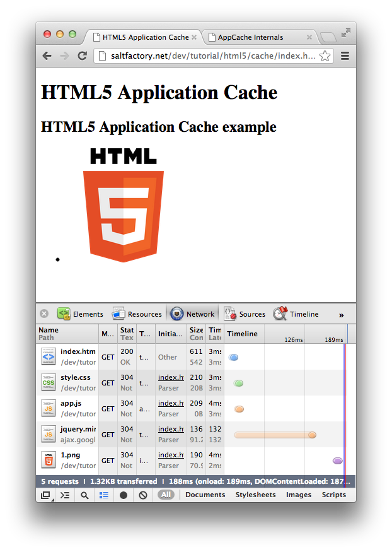Show more devtools panels chevron
The image size is (392, 552).
(x=341, y=315)
